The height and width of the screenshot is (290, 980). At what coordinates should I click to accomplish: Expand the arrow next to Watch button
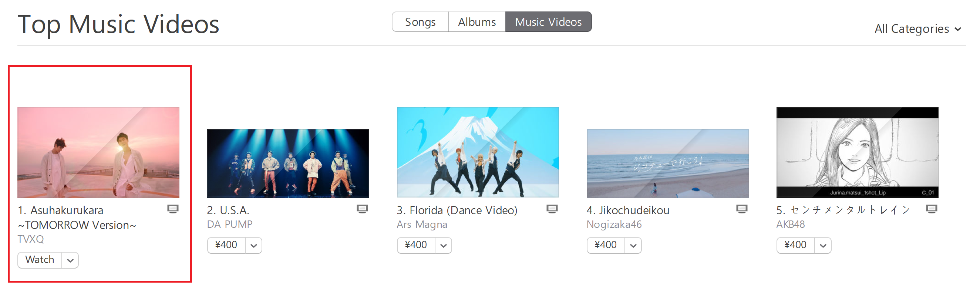(70, 260)
